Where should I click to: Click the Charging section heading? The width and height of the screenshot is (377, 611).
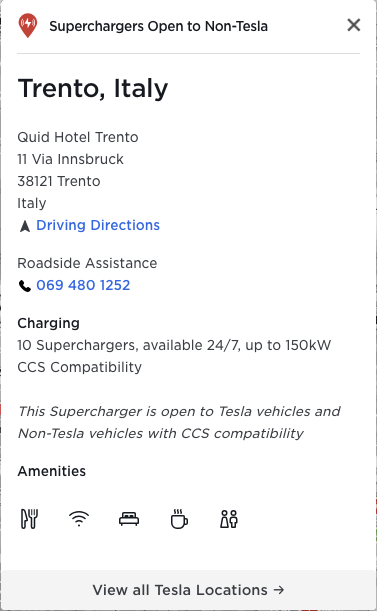[x=49, y=323]
